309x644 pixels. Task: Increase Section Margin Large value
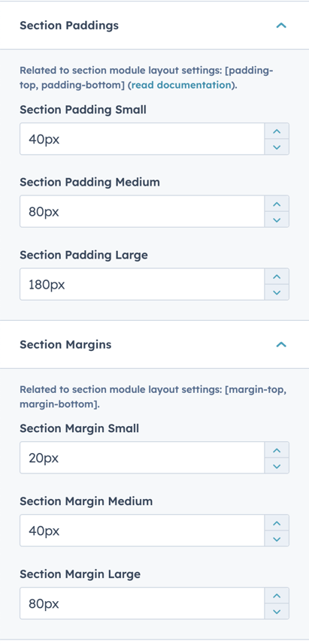277,596
